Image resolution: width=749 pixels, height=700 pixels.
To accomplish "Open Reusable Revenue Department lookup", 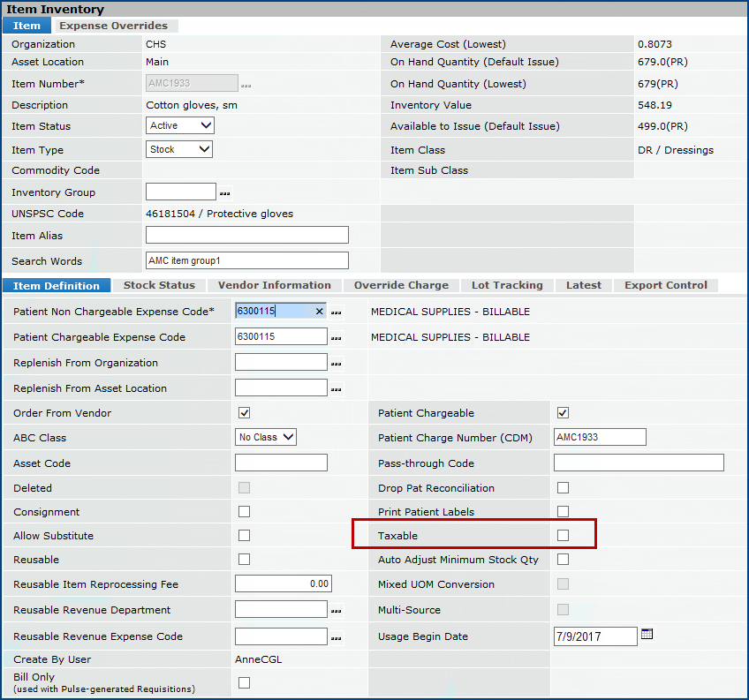I will point(336,611).
